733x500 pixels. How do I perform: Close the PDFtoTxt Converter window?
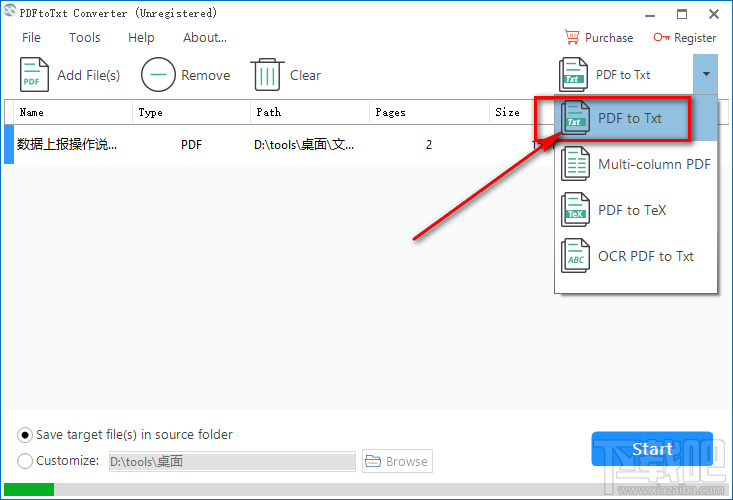(x=714, y=14)
